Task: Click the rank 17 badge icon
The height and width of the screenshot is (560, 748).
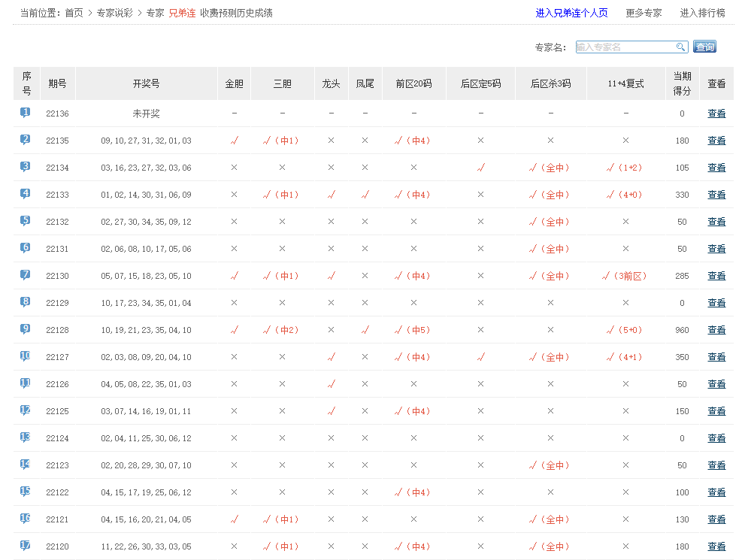Action: tap(26, 546)
